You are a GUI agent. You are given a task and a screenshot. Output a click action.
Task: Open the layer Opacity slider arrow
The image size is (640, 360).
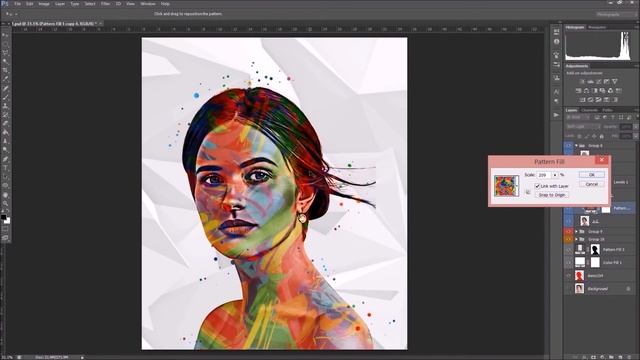tap(636, 127)
